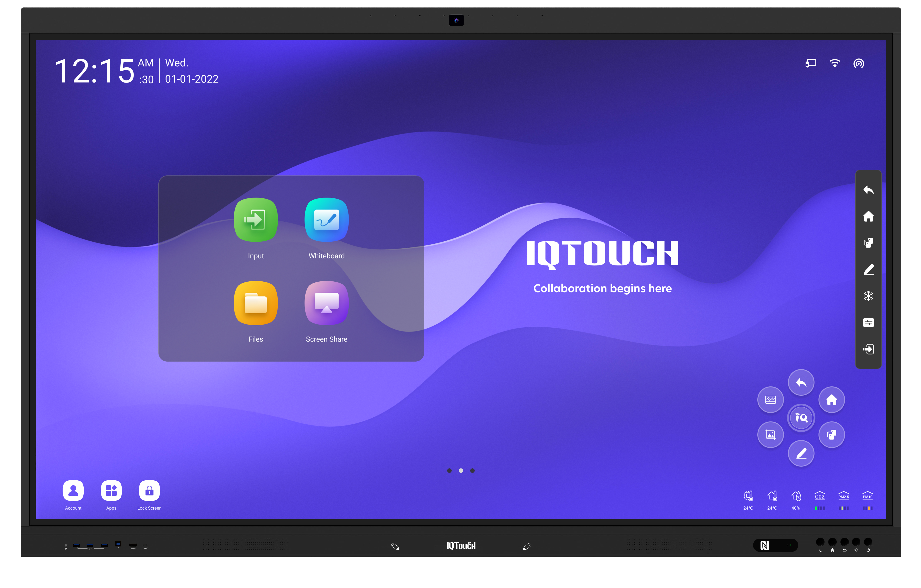The height and width of the screenshot is (588, 921).
Task: Select the middle home page dot
Action: coord(461,471)
